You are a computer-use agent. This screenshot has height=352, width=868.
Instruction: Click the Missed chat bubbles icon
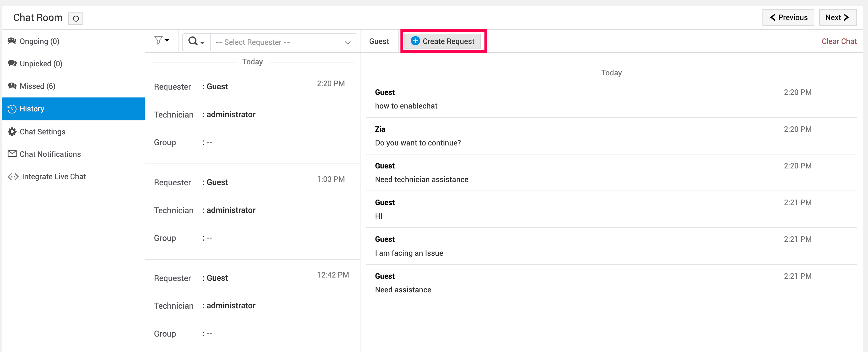[x=12, y=86]
